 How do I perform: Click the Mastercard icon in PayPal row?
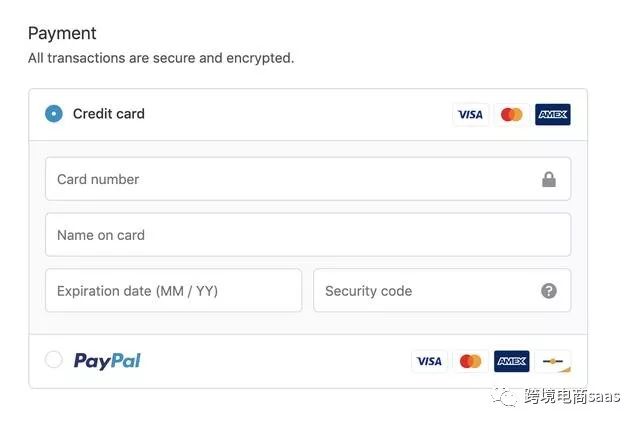pyautogui.click(x=470, y=361)
